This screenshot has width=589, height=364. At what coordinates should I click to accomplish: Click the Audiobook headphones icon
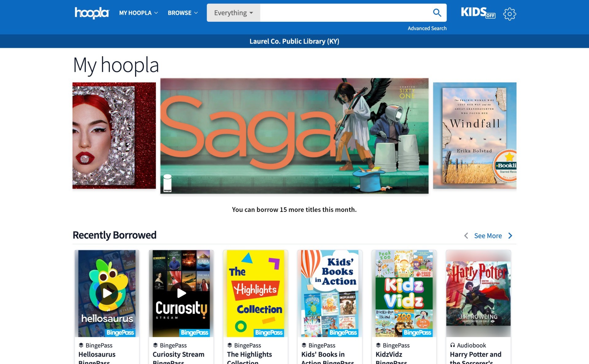pos(452,345)
